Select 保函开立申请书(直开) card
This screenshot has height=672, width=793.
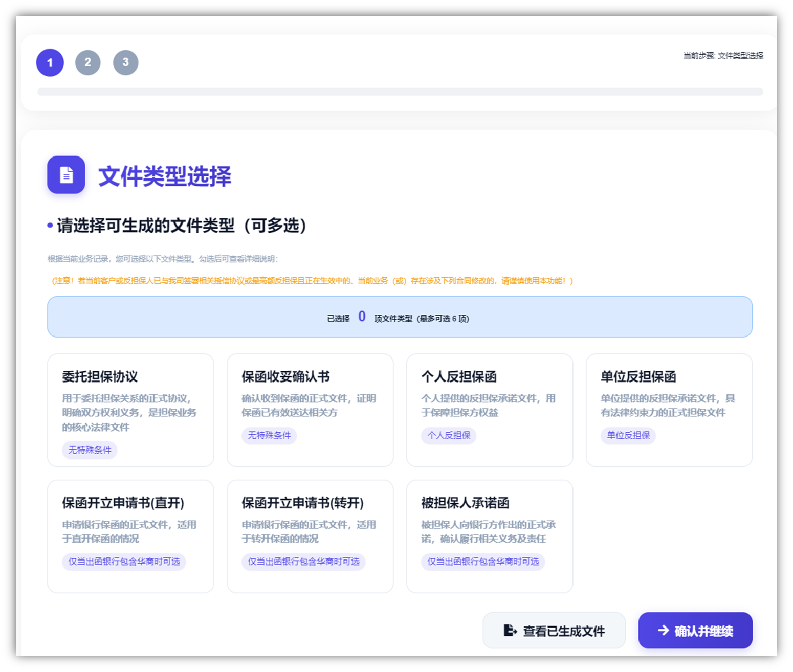point(130,536)
